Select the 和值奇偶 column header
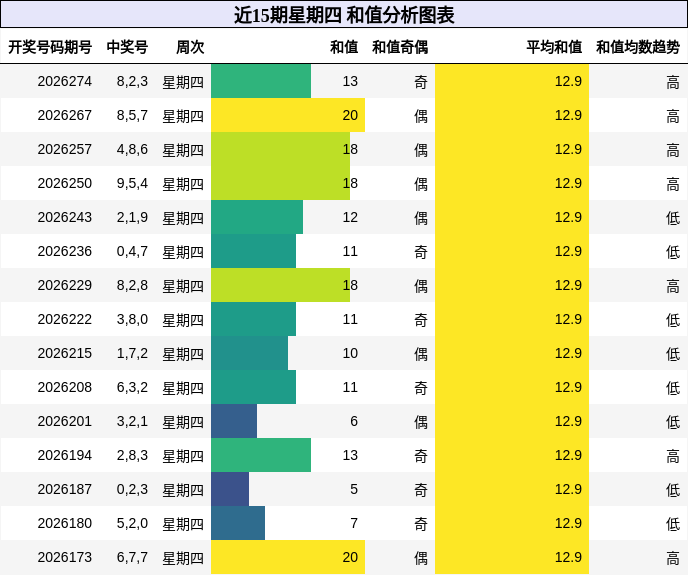Screen dimensions: 688x575 400,47
